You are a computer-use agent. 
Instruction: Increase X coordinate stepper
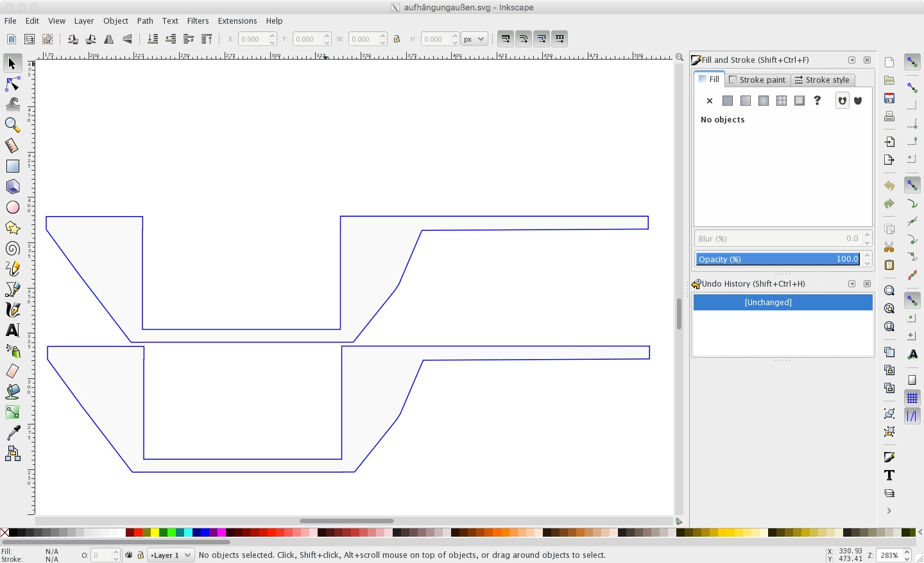273,36
